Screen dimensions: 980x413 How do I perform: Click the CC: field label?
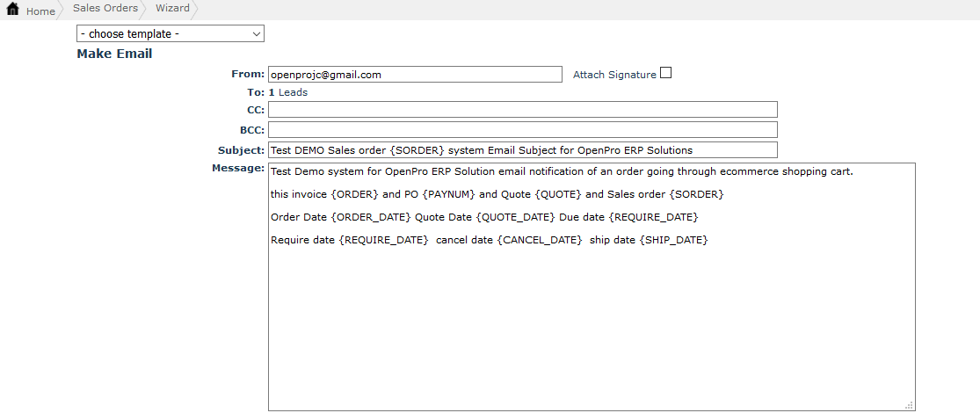click(x=256, y=110)
